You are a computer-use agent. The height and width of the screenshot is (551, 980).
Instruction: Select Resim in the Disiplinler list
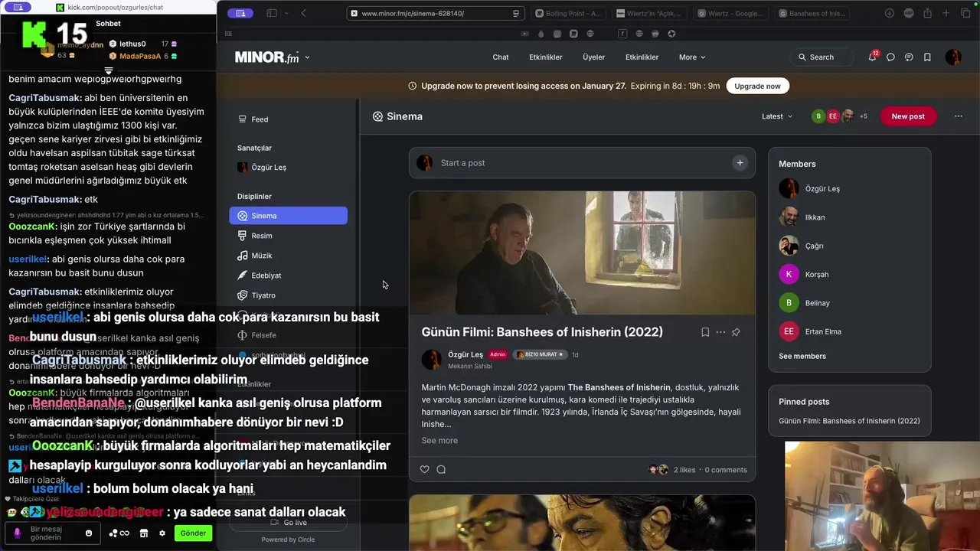pos(288,236)
